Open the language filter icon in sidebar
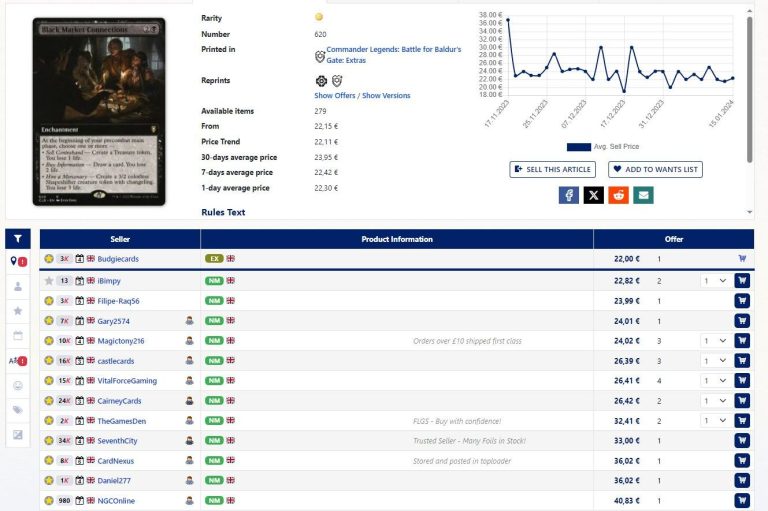Screen dimensions: 768x511 pyautogui.click(x=18, y=361)
